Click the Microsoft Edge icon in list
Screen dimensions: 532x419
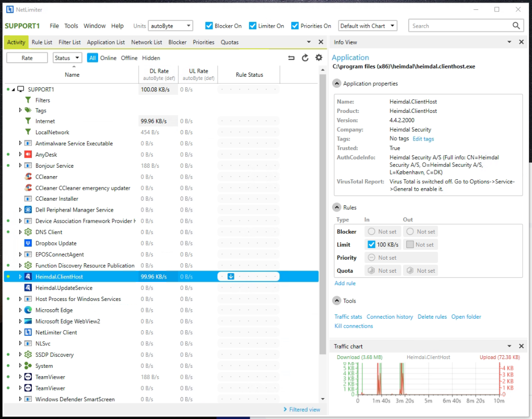click(28, 310)
